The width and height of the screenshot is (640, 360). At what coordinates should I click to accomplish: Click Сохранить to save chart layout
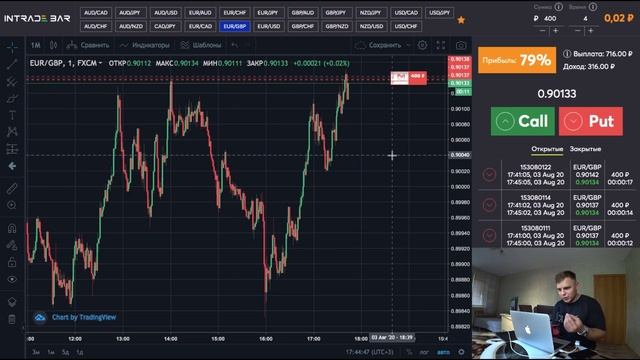click(x=378, y=45)
